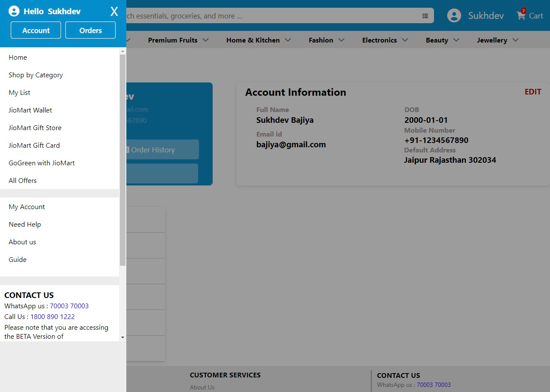Click the scrollbar down arrow in side menu
Image resolution: width=550 pixels, height=392 pixels.
coord(122,337)
